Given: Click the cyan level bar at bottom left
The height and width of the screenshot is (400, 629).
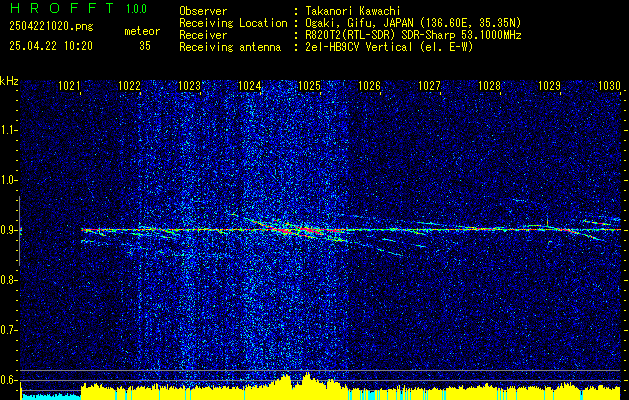Looking at the screenshot, I should click(x=51, y=396).
